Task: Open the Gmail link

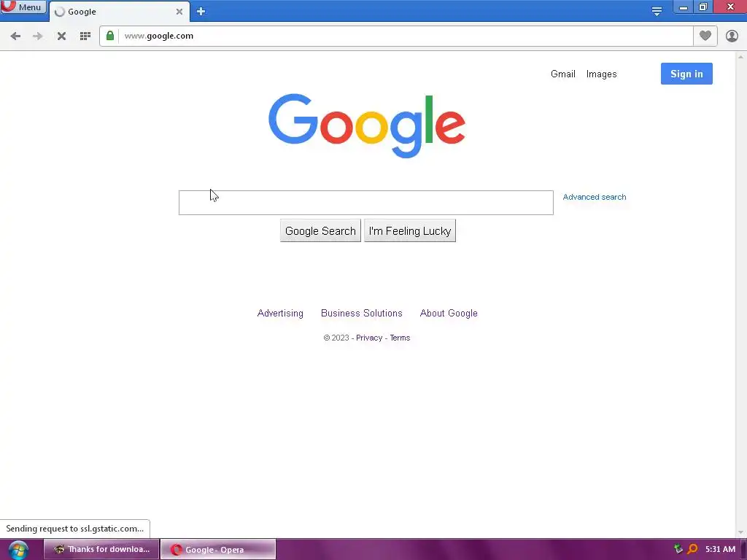Action: [563, 74]
